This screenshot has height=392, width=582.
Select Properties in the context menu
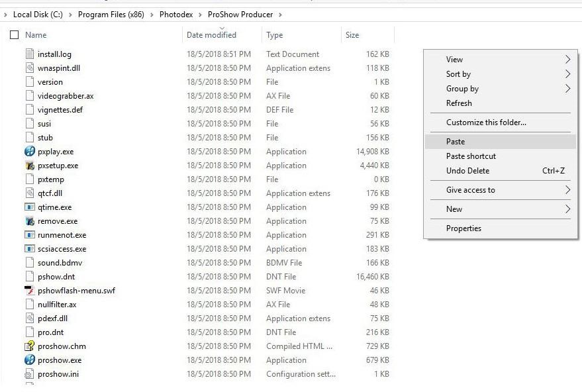(x=463, y=228)
